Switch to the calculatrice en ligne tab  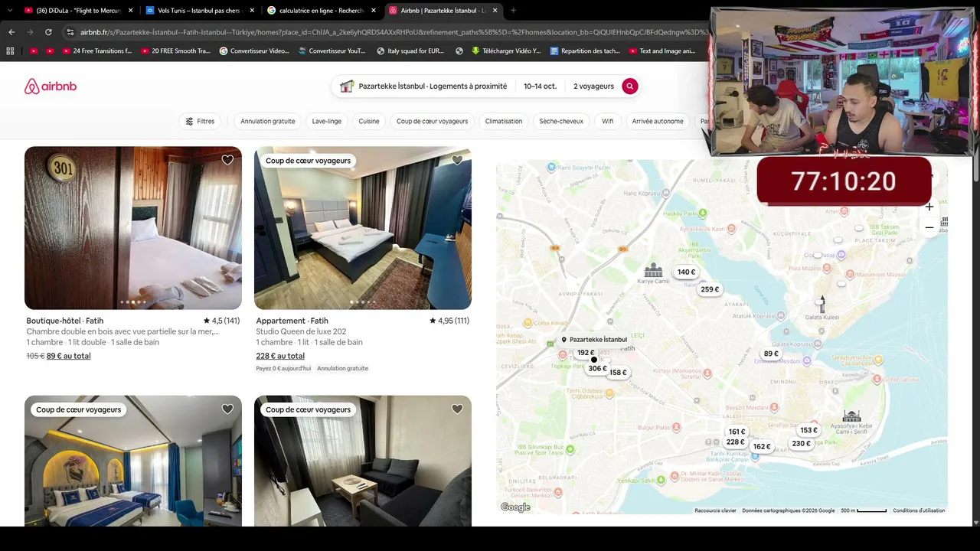click(x=322, y=11)
